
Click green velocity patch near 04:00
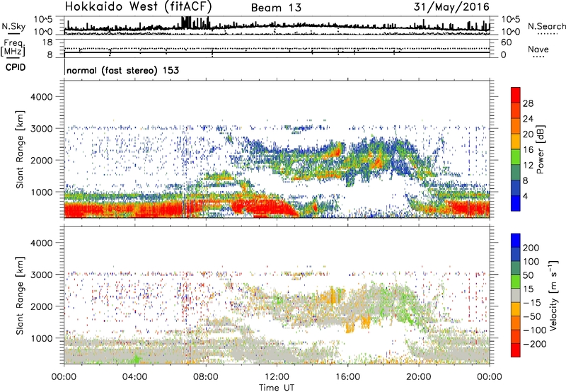click(x=136, y=359)
